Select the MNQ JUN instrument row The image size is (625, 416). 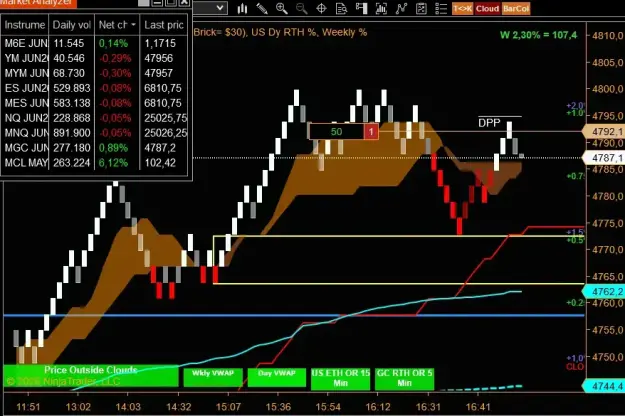94,133
